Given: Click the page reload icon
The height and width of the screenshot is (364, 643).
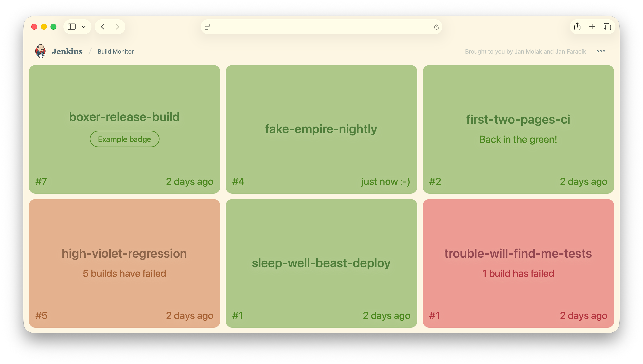Looking at the screenshot, I should point(436,27).
